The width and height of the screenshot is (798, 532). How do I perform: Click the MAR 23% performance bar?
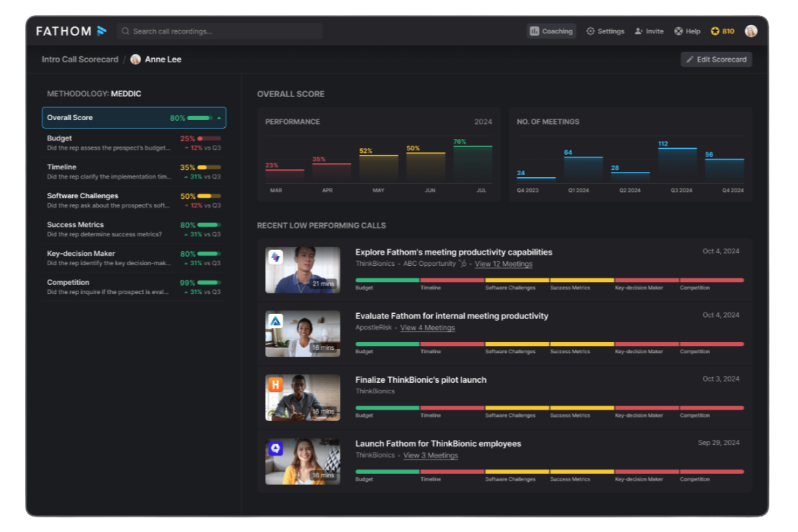pos(285,176)
